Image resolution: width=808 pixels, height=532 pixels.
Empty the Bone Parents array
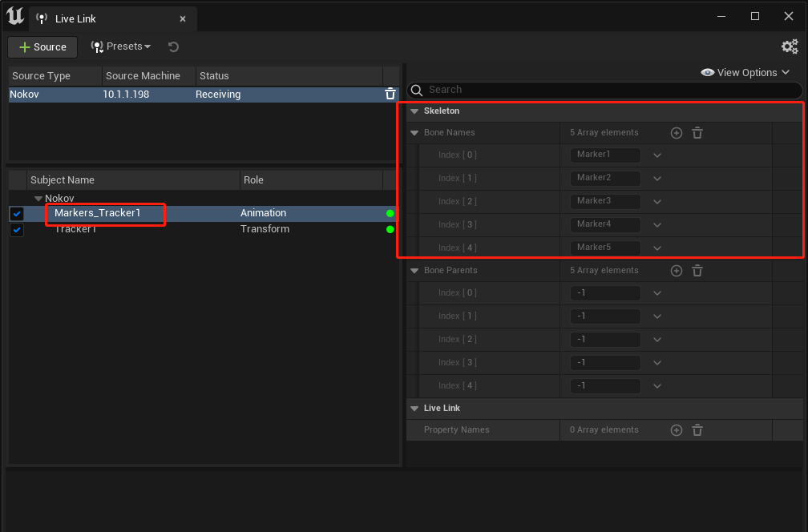(x=697, y=271)
